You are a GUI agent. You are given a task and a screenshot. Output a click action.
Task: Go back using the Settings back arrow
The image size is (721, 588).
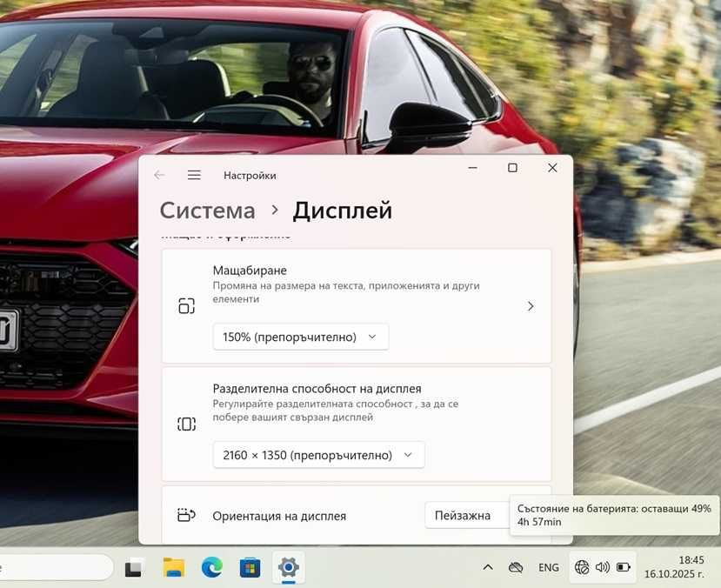tap(159, 175)
